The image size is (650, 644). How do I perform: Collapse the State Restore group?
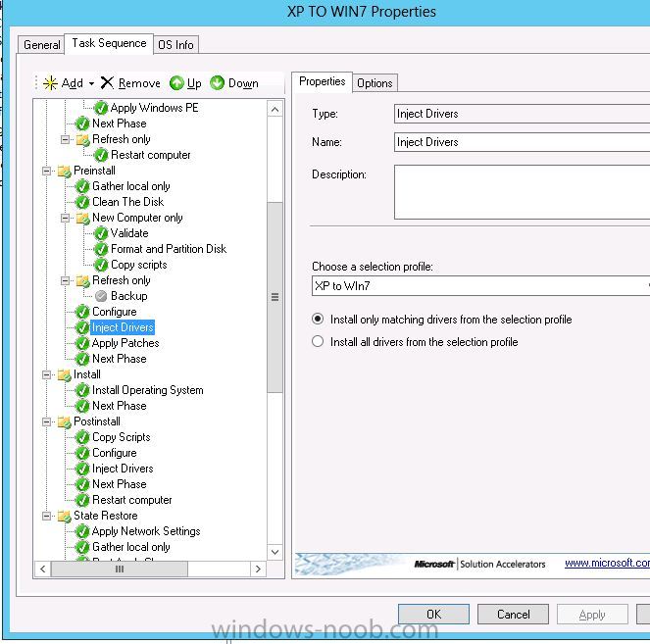click(46, 516)
